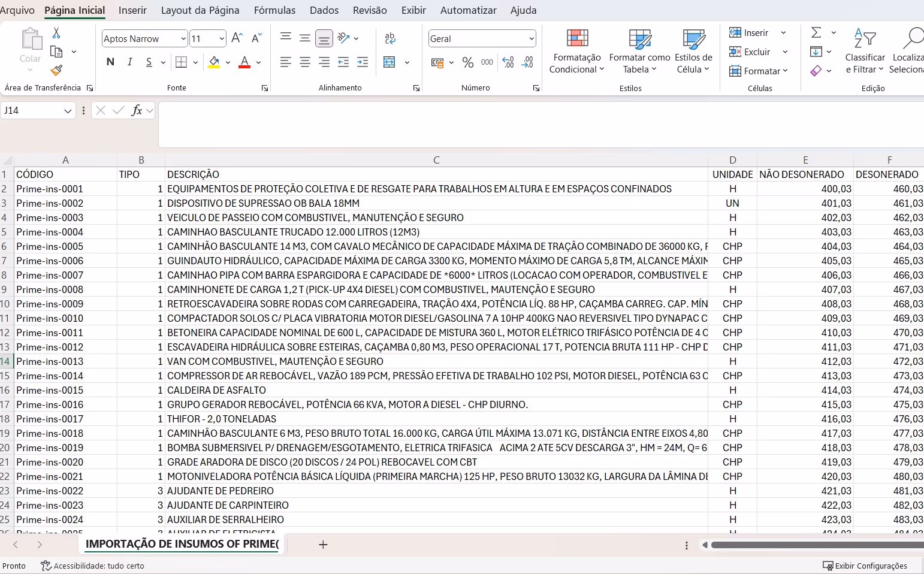
Task: Click the AutoSum sigma icon
Action: (816, 32)
